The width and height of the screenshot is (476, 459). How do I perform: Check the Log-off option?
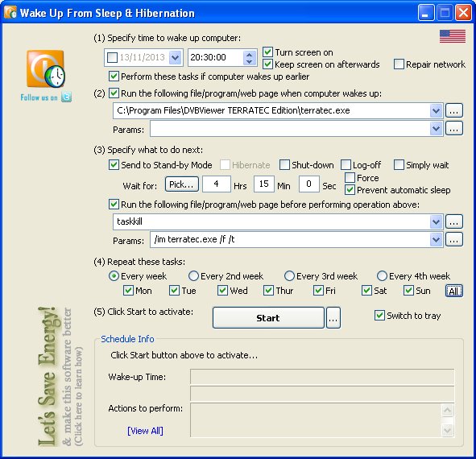(x=346, y=165)
